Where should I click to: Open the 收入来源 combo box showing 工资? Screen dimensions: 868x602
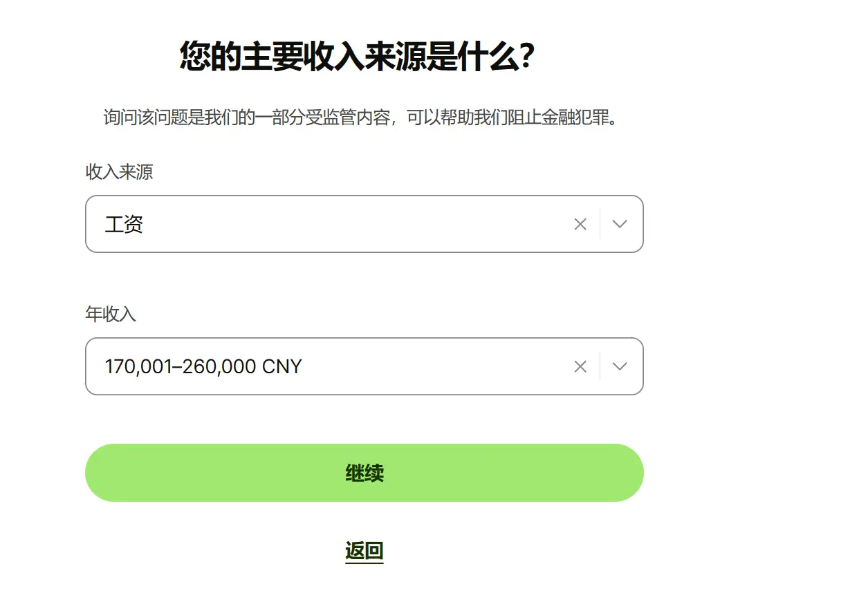332,224
